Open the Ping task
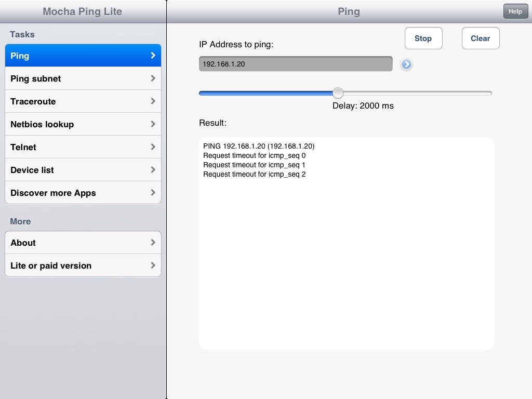This screenshot has width=532, height=399. pos(83,56)
